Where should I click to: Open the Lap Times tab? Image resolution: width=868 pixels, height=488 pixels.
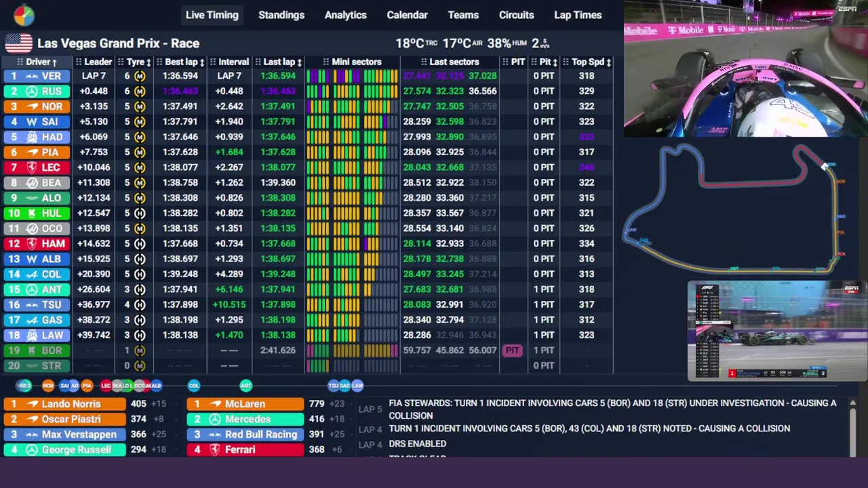(578, 15)
